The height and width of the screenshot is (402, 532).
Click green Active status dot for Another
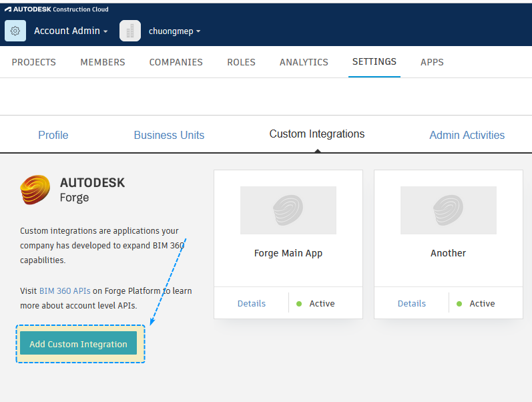[459, 304]
